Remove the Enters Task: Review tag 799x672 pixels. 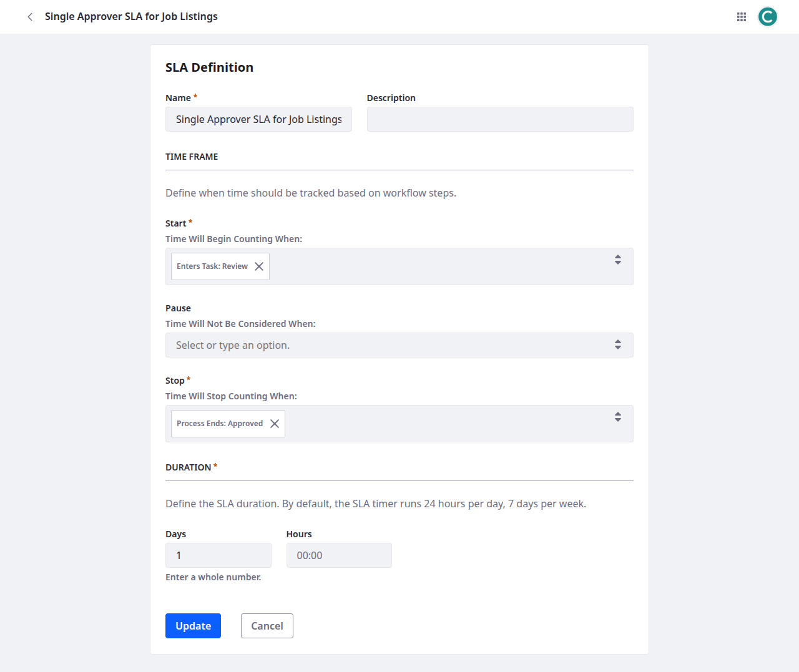259,266
